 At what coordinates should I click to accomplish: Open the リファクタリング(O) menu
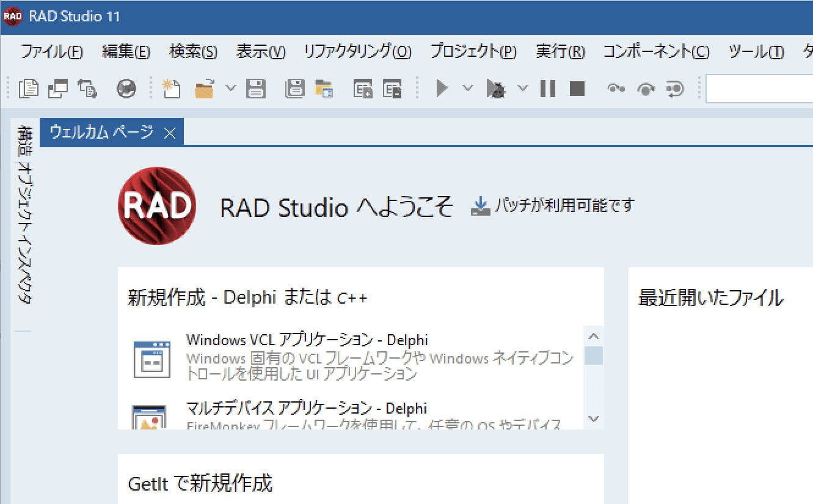[x=358, y=52]
